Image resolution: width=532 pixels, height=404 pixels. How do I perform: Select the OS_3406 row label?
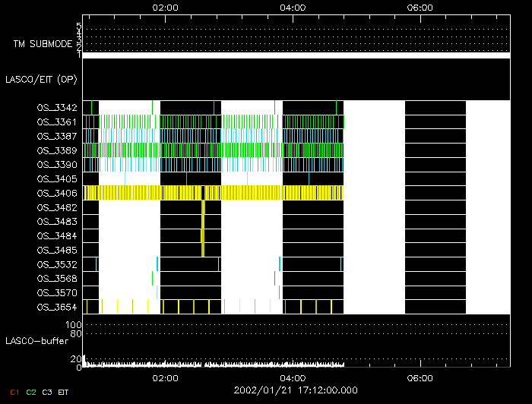pyautogui.click(x=57, y=194)
